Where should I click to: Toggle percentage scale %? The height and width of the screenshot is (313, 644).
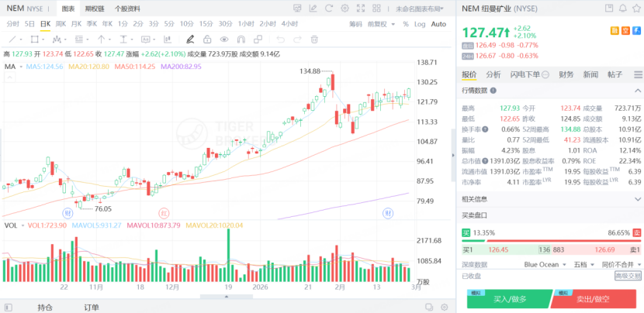pyautogui.click(x=406, y=24)
